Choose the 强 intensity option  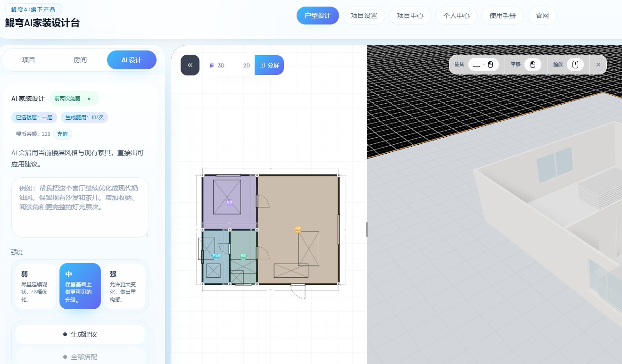tap(124, 286)
